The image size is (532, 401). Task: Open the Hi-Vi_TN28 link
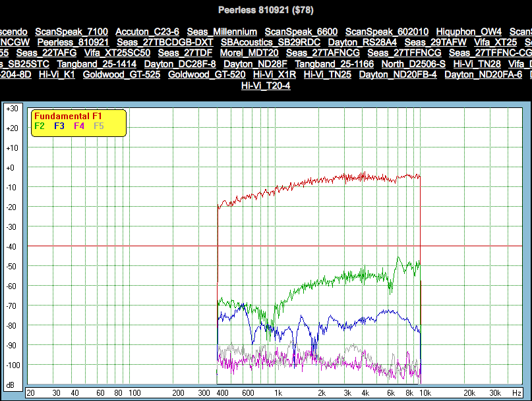tap(477, 64)
